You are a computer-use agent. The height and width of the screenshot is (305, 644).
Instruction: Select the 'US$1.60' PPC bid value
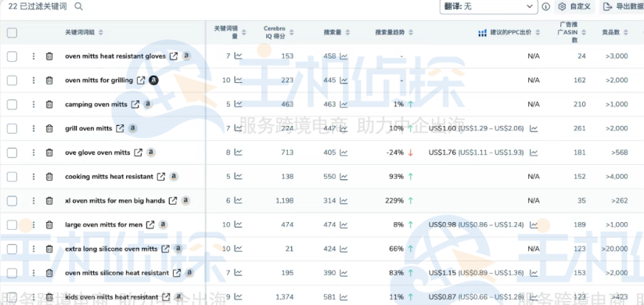(442, 128)
